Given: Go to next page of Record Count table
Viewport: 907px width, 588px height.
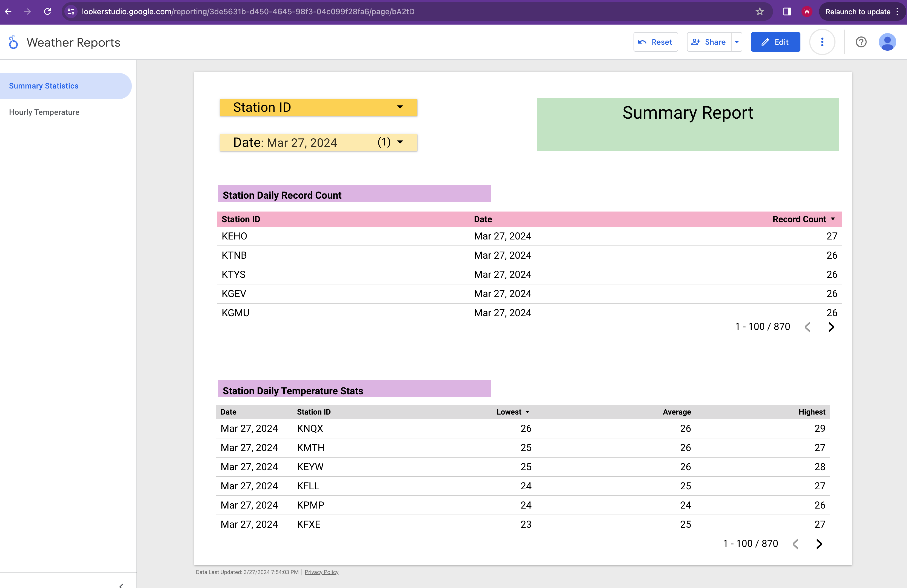Looking at the screenshot, I should tap(831, 327).
